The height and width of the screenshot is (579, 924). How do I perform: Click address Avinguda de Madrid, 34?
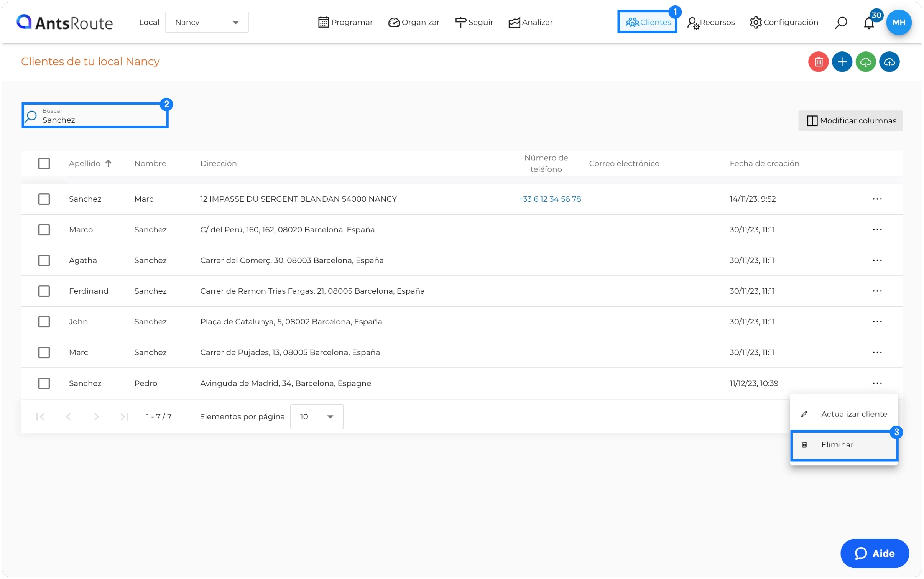pyautogui.click(x=286, y=383)
